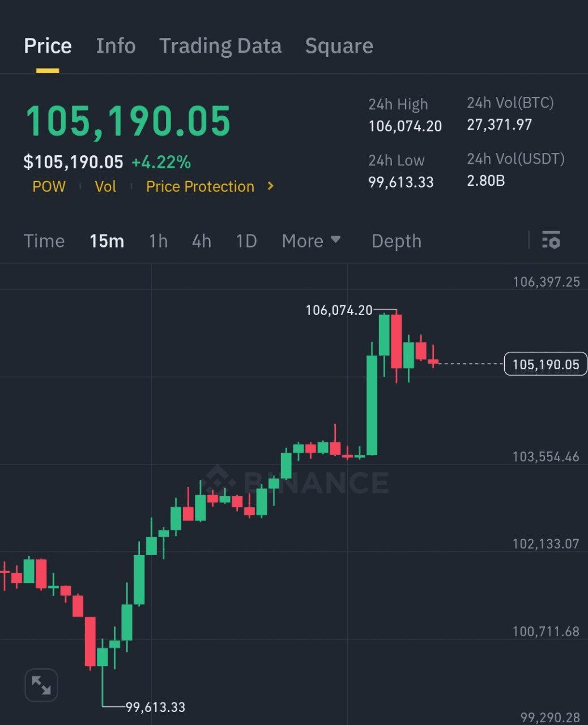Expand chart to fullscreen

pos(41,685)
